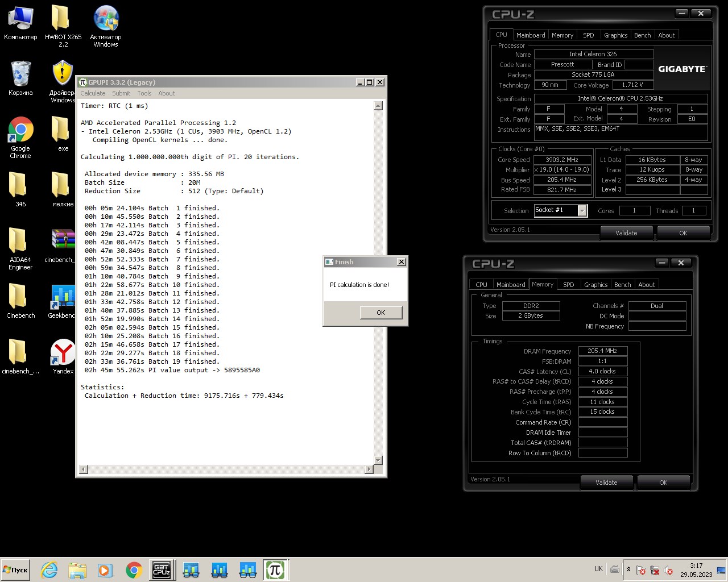Launch the Geekbench desktop shortcut
The image size is (728, 582).
click(62, 301)
